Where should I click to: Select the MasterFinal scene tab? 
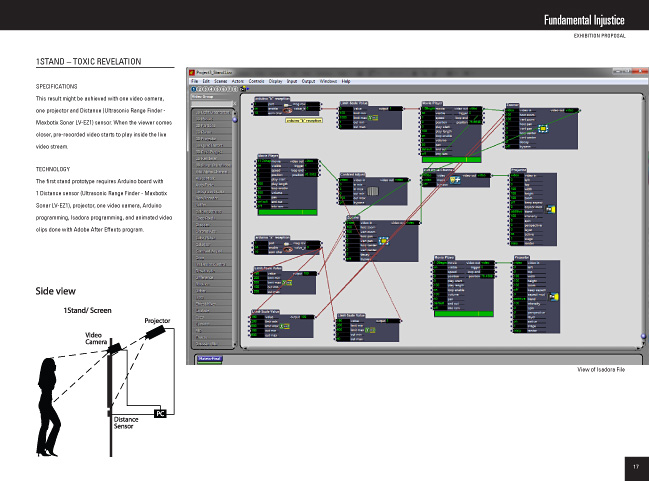tap(209, 356)
